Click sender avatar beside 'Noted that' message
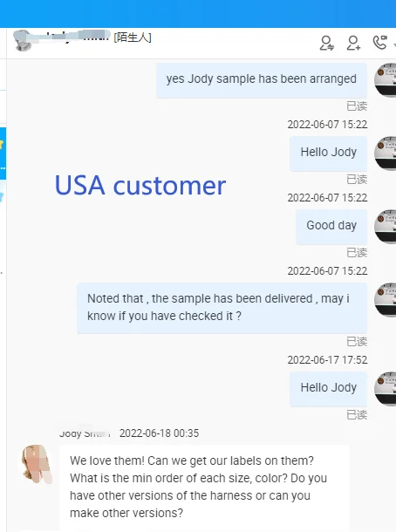The width and height of the screenshot is (396, 532). [x=386, y=300]
